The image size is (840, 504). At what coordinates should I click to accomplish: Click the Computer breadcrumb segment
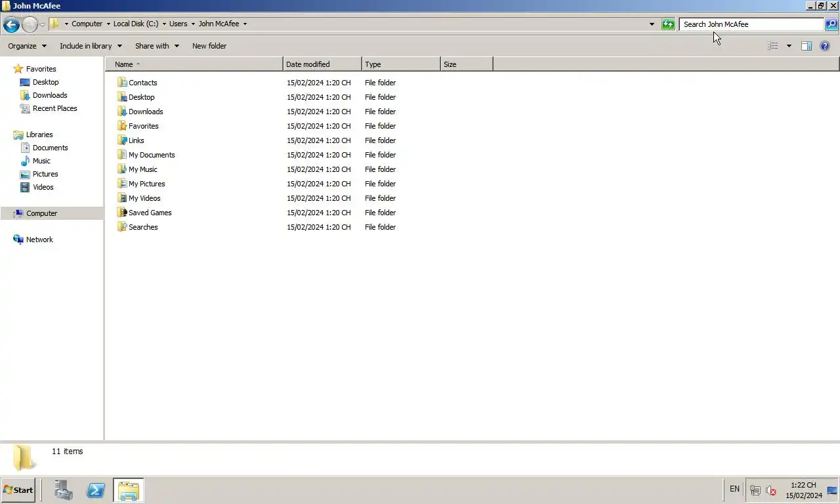click(87, 24)
